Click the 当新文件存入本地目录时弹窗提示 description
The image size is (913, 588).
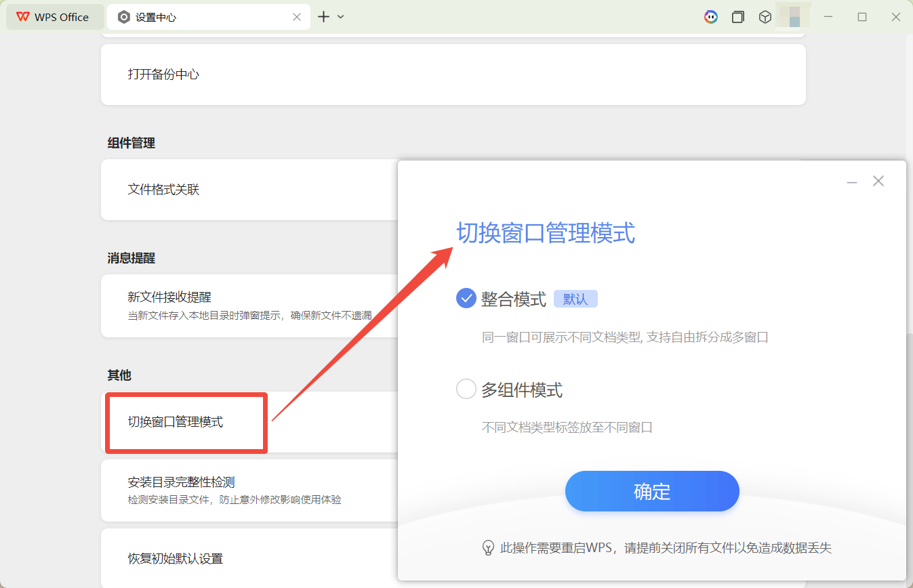point(249,315)
